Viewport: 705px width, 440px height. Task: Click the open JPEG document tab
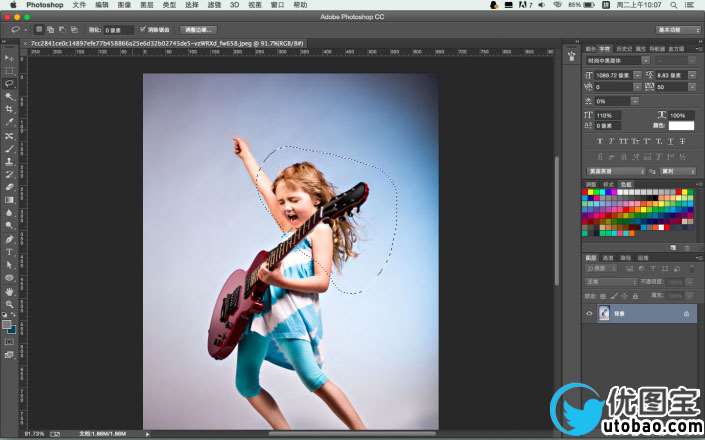click(x=165, y=44)
